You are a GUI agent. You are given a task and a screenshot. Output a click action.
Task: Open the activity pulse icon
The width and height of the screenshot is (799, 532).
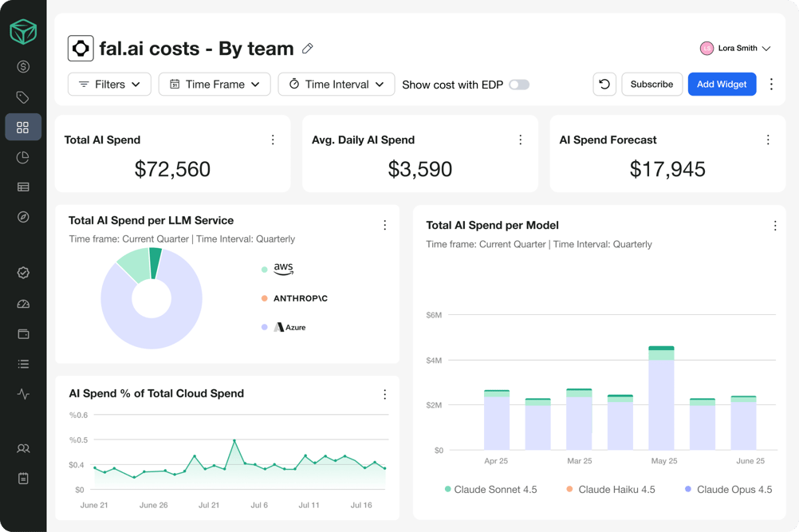pyautogui.click(x=23, y=394)
